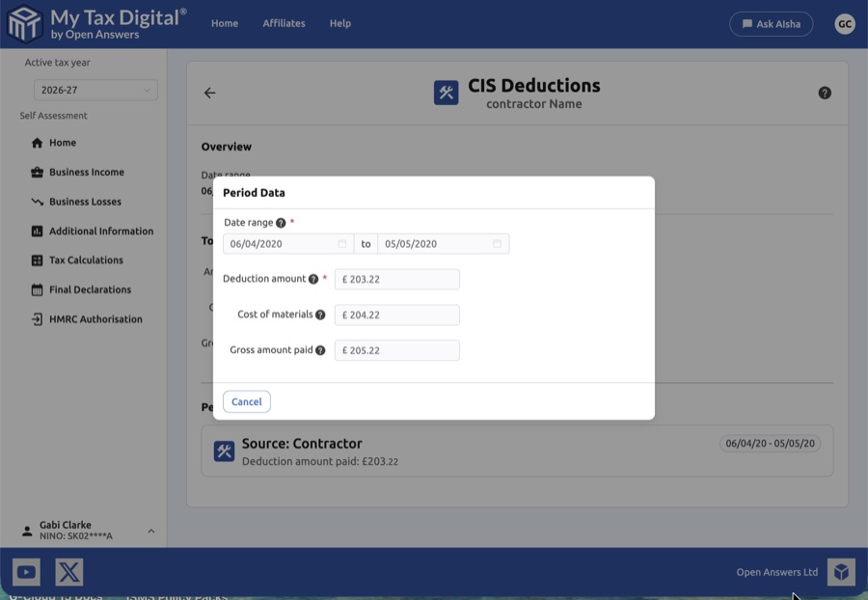Image resolution: width=868 pixels, height=600 pixels.
Task: Select Business Income in the sidebar
Action: point(86,172)
